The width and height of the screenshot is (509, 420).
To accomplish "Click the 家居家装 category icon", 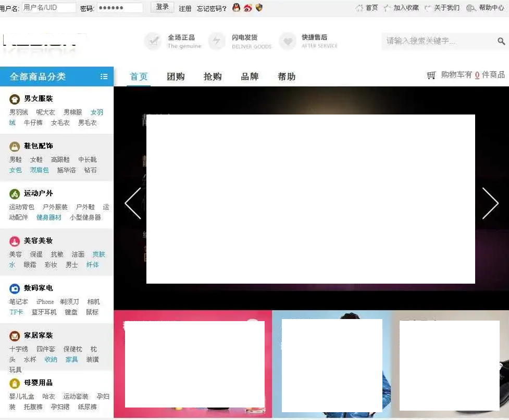I will pyautogui.click(x=14, y=335).
